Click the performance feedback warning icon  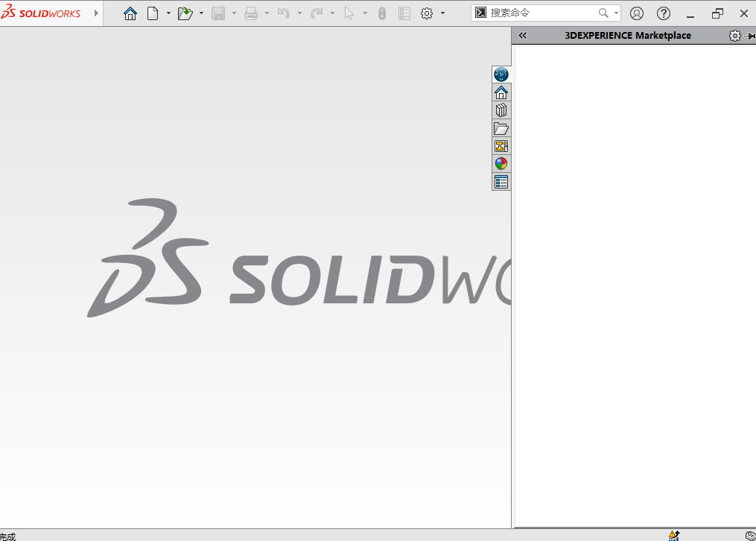[673, 534]
